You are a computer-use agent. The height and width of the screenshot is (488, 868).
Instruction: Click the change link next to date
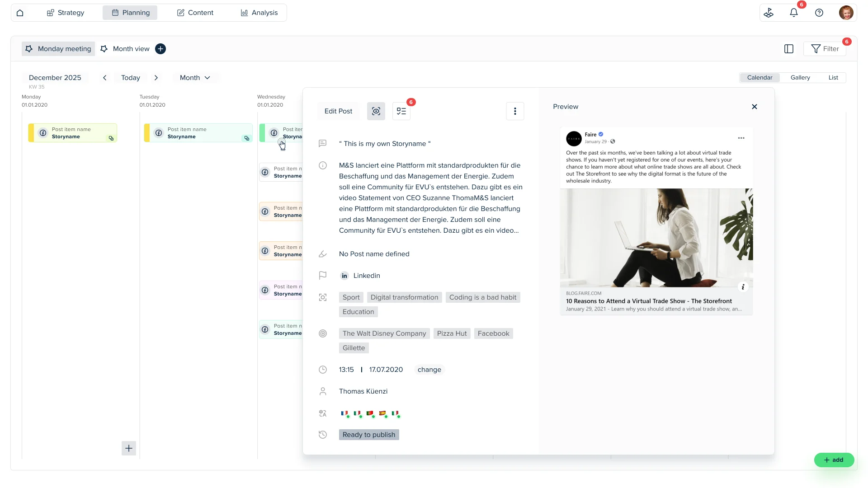[429, 370]
